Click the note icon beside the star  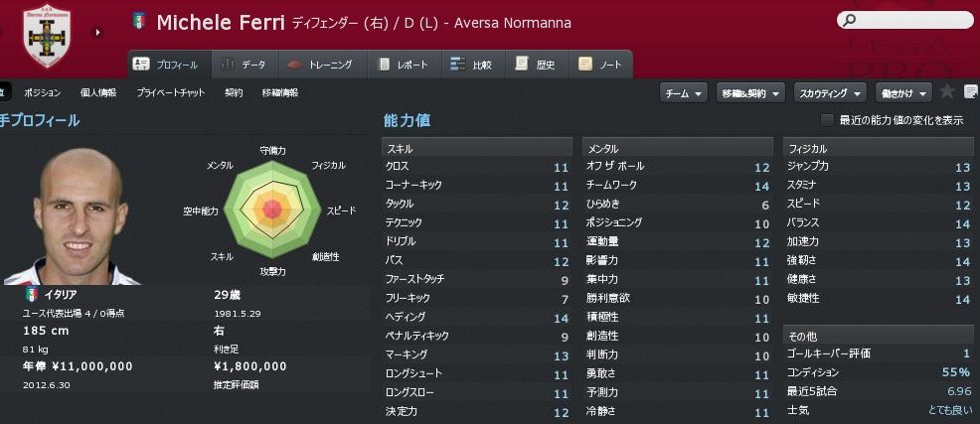(970, 91)
